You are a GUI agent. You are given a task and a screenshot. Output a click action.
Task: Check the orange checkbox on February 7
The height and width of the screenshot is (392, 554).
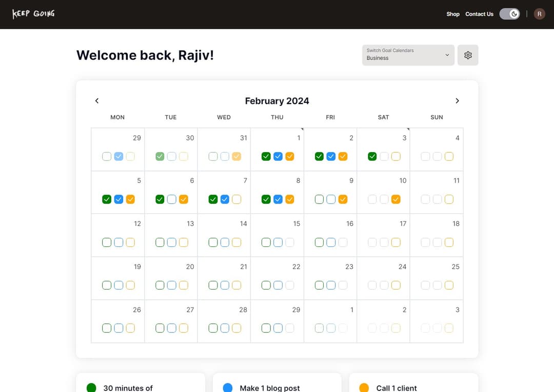[236, 199]
